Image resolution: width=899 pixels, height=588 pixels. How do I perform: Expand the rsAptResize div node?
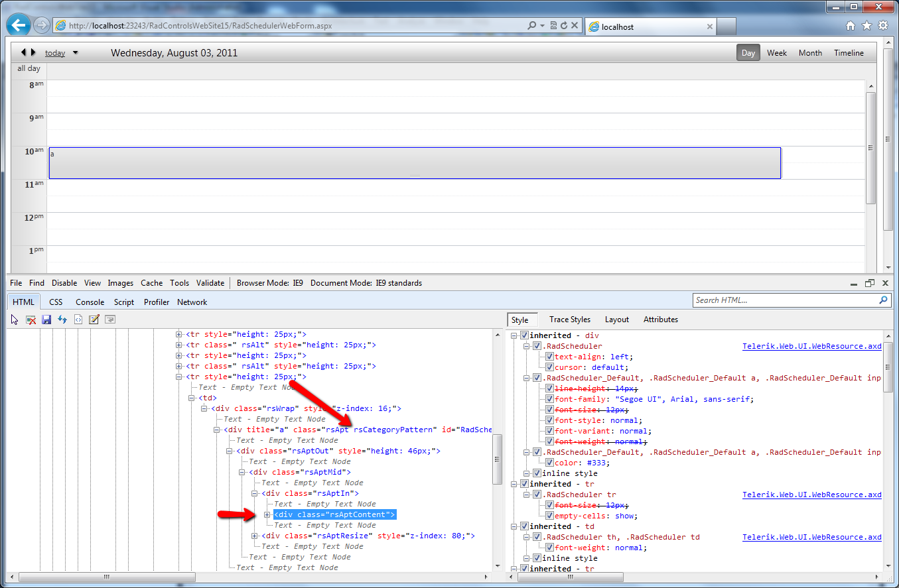255,536
